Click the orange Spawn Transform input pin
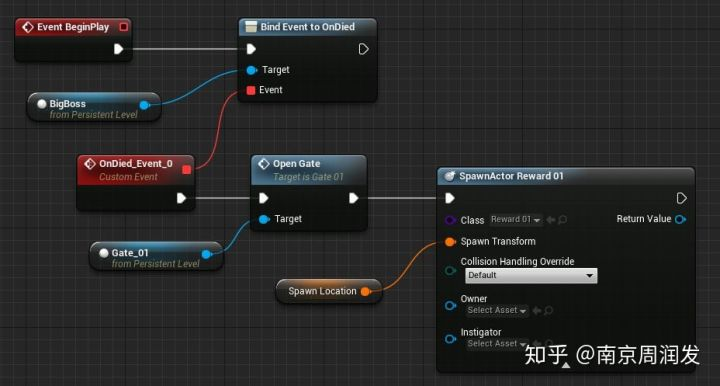720x386 pixels. (450, 241)
